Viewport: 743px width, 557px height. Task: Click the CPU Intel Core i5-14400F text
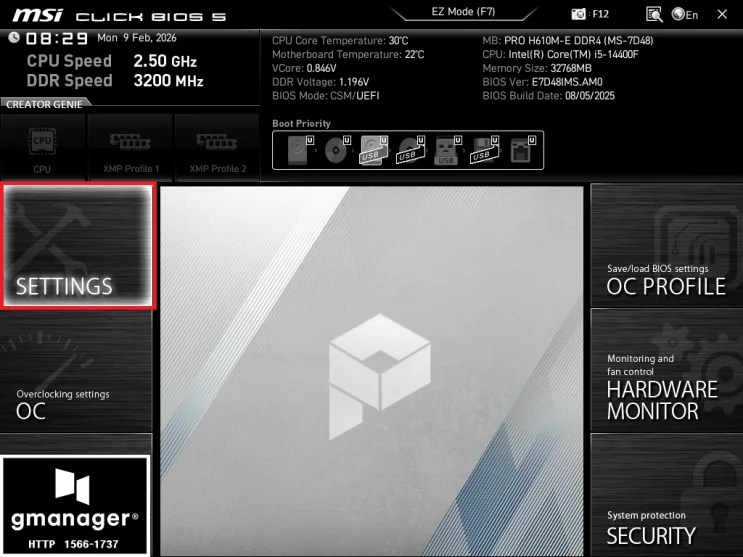[560, 55]
